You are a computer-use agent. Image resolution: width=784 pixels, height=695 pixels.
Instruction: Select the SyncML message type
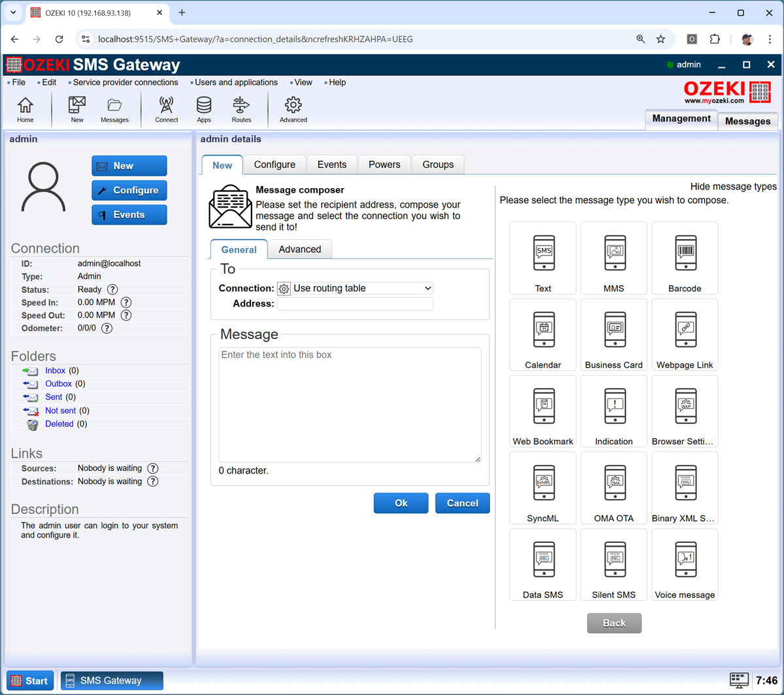tap(543, 488)
